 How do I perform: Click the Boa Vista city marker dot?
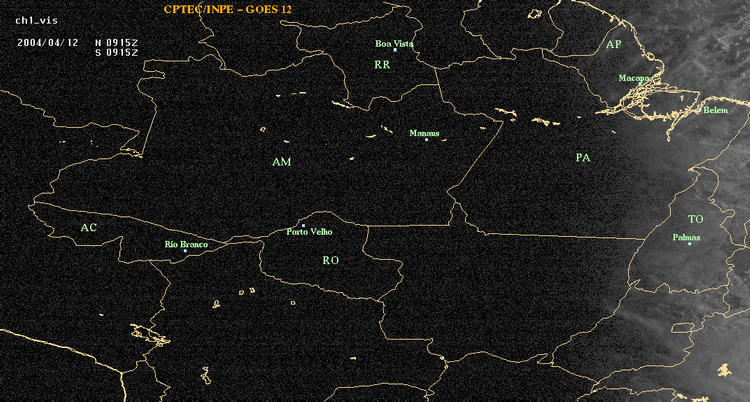click(x=395, y=50)
